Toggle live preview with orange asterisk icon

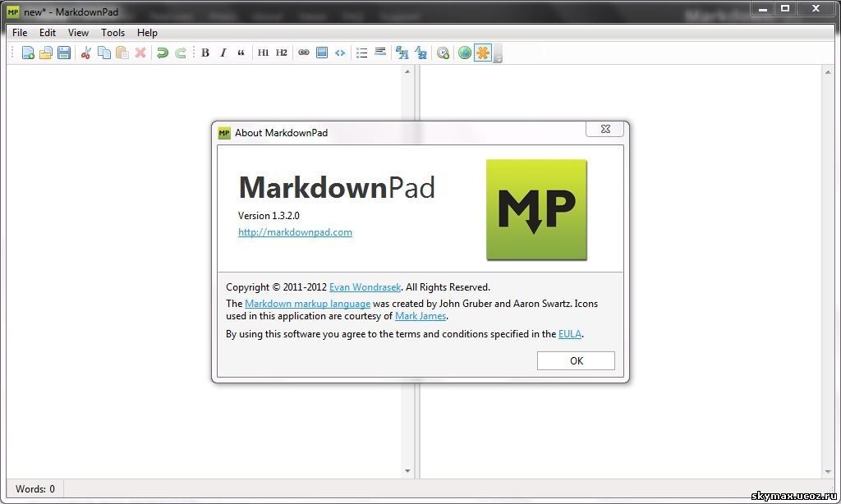(x=483, y=53)
